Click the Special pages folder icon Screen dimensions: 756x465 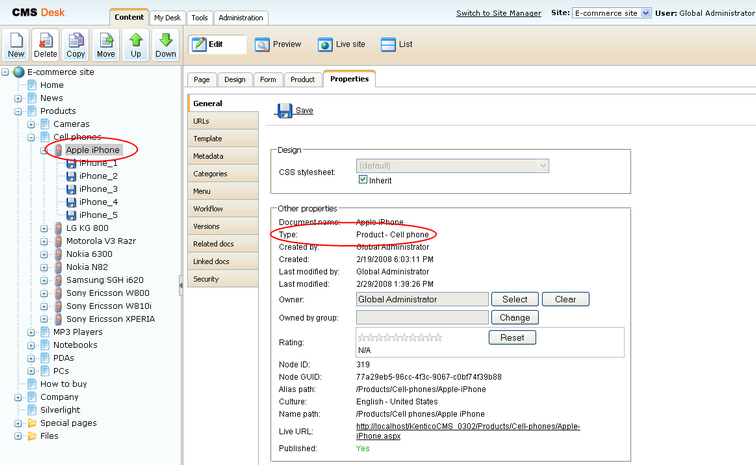32,423
